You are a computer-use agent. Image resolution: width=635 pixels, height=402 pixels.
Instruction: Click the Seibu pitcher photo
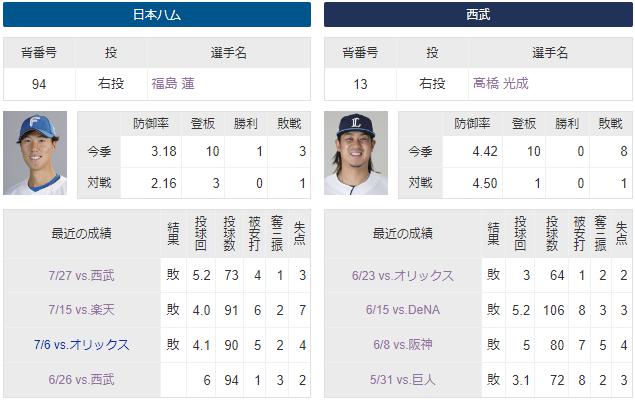(x=356, y=153)
